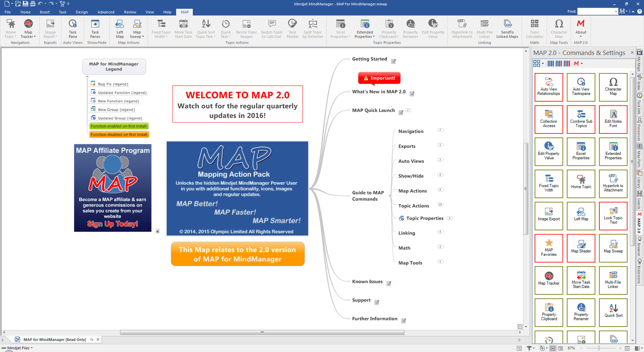Click Image Export in the task pane
This screenshot has height=352, width=644.
tap(549, 216)
